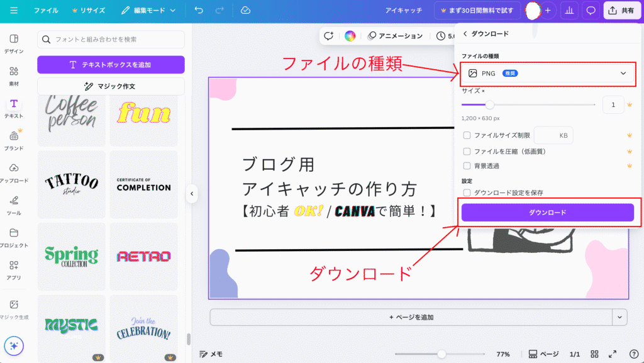Open the ファイル menu
Image resolution: width=644 pixels, height=363 pixels.
click(46, 10)
